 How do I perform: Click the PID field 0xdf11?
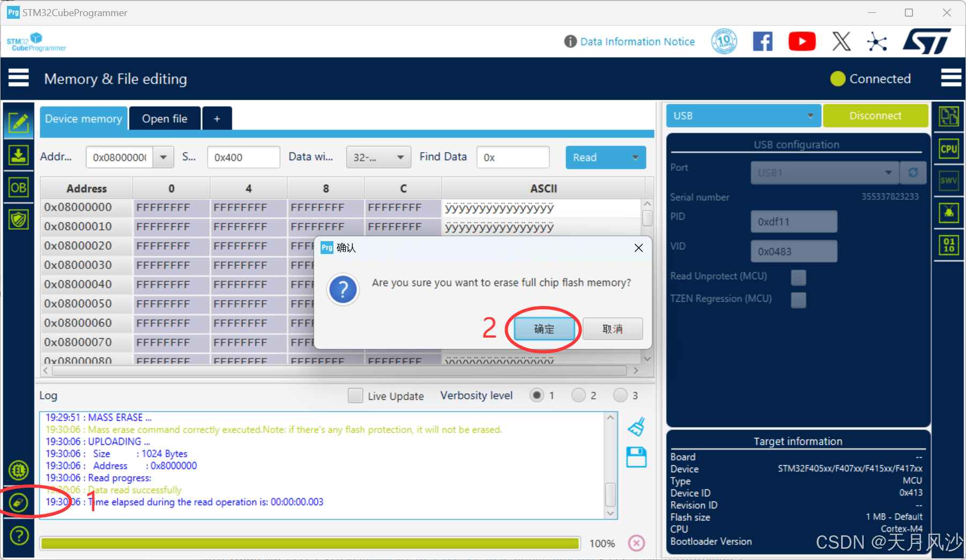click(x=794, y=221)
